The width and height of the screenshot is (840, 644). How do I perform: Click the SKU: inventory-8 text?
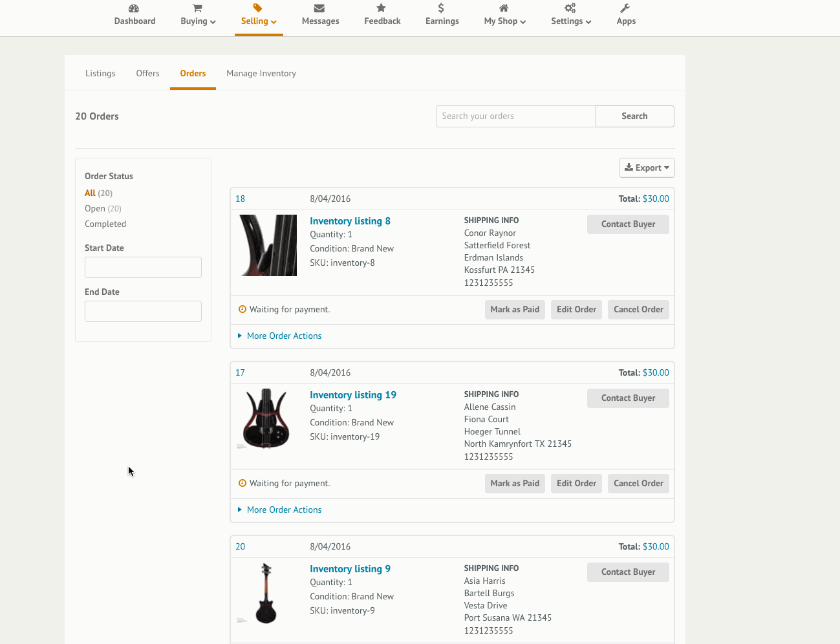point(342,263)
